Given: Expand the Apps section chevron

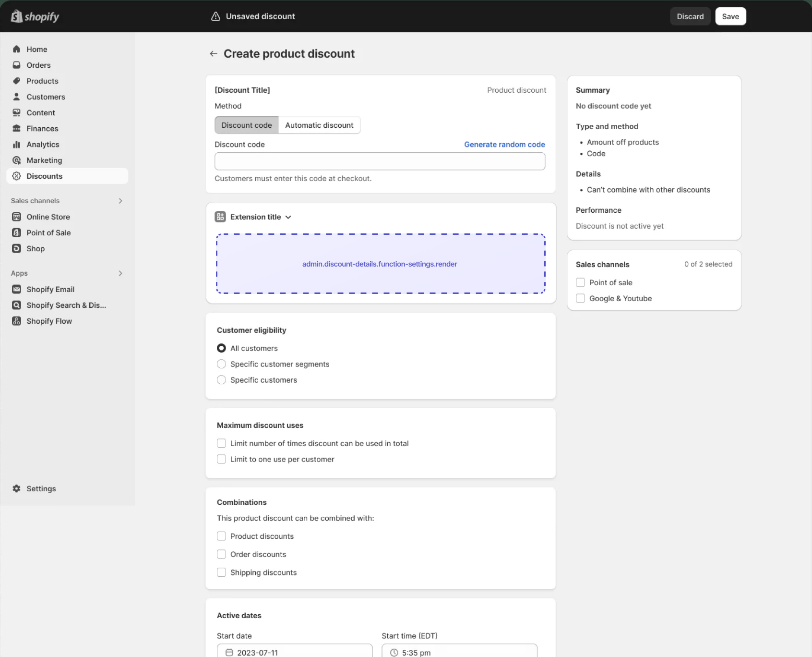Looking at the screenshot, I should click(120, 273).
